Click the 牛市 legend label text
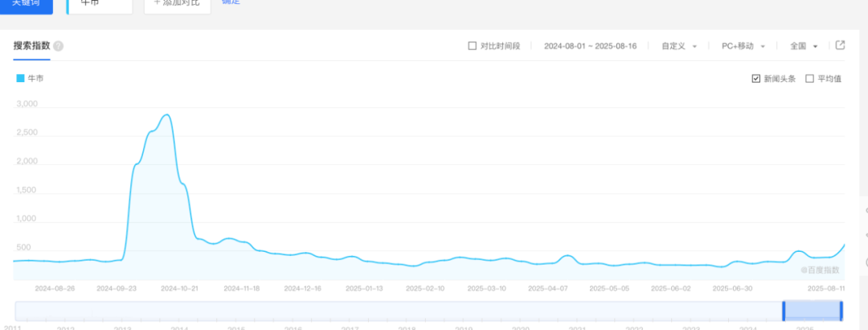868x330 pixels. (x=35, y=79)
